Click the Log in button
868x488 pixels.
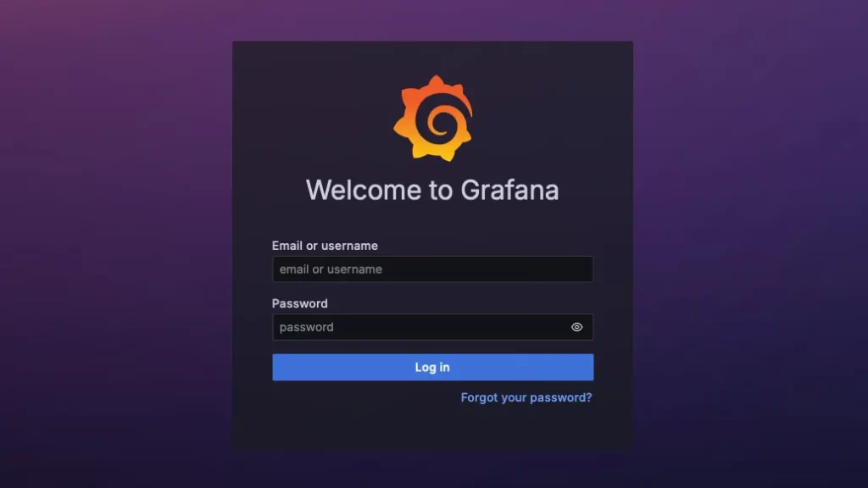[433, 368]
